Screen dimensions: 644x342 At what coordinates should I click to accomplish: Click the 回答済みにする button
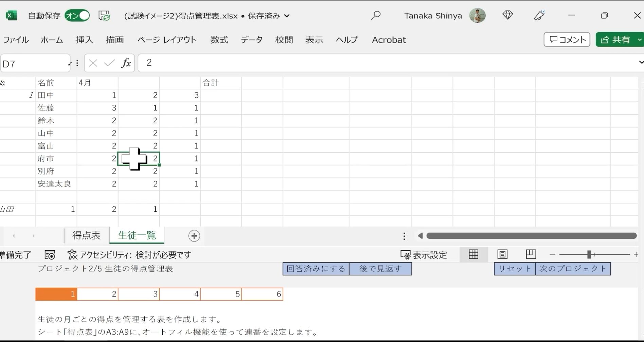[315, 269]
